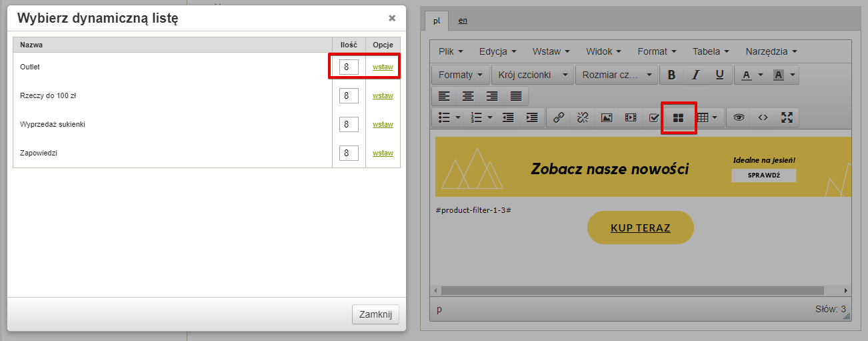Click the #product-filter-1-3# placeholder text

point(473,210)
